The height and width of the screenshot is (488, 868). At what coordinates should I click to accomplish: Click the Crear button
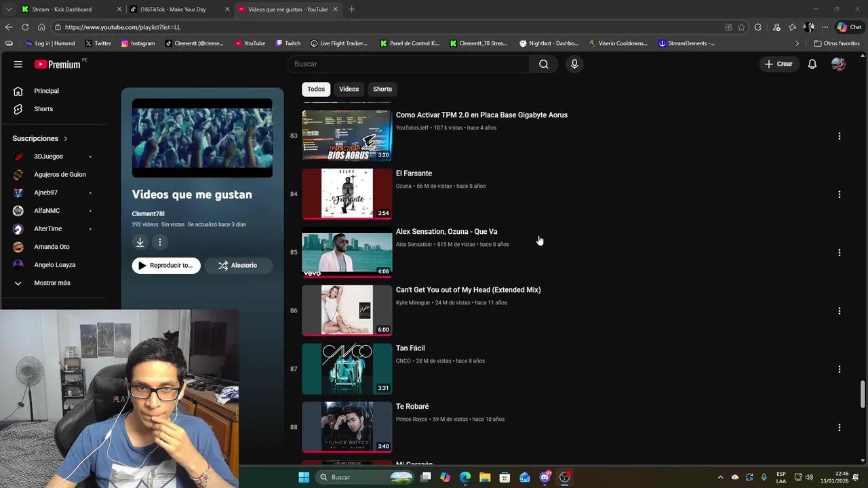(x=778, y=64)
